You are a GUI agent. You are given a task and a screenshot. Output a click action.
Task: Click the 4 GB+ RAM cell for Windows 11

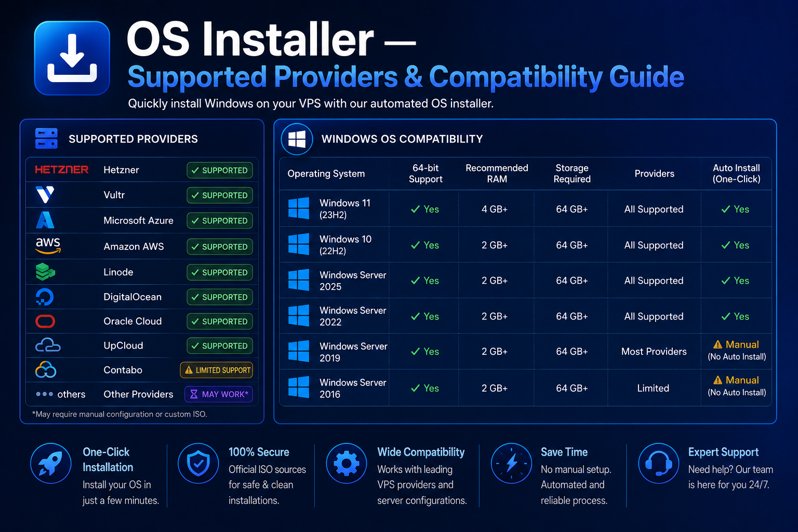point(495,209)
